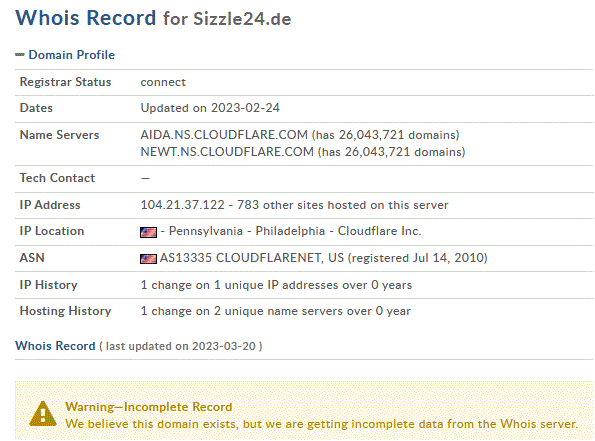Click the Pennsylvania - Philadelphia location text
Image resolution: width=595 pixels, height=441 pixels.
coord(247,231)
